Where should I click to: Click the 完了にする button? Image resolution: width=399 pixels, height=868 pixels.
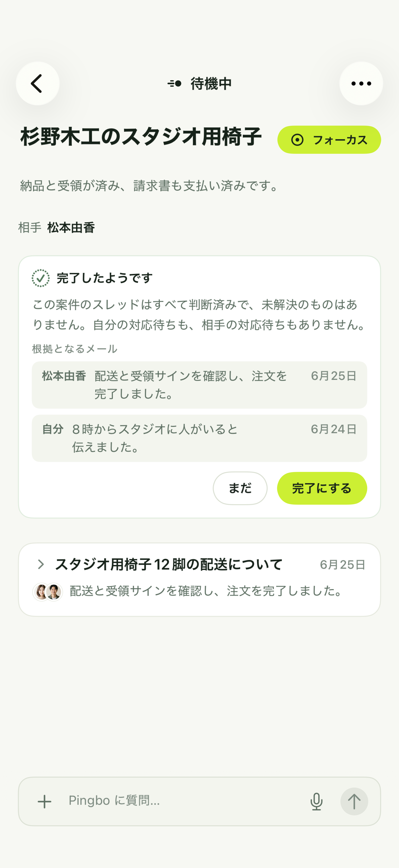point(322,488)
